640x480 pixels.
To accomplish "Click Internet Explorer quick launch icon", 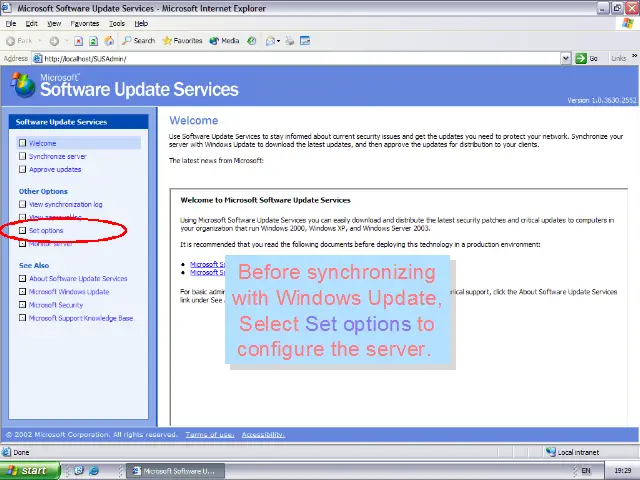I will tap(94, 471).
